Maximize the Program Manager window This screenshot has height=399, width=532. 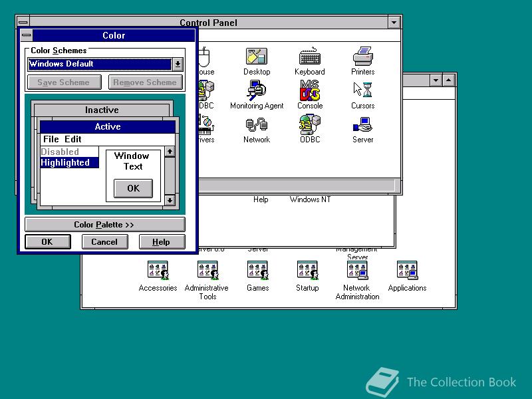pyautogui.click(x=448, y=80)
